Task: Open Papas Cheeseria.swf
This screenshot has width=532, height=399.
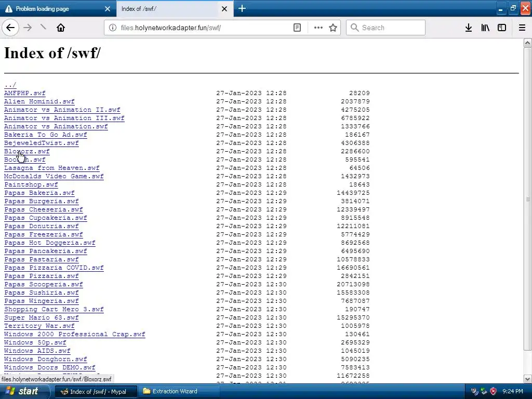Action: 44,209
